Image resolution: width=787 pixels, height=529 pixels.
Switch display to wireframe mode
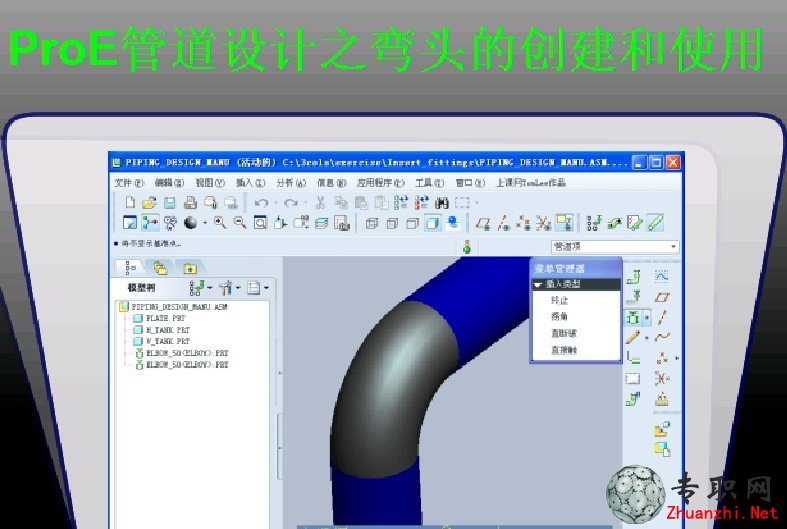[372, 223]
